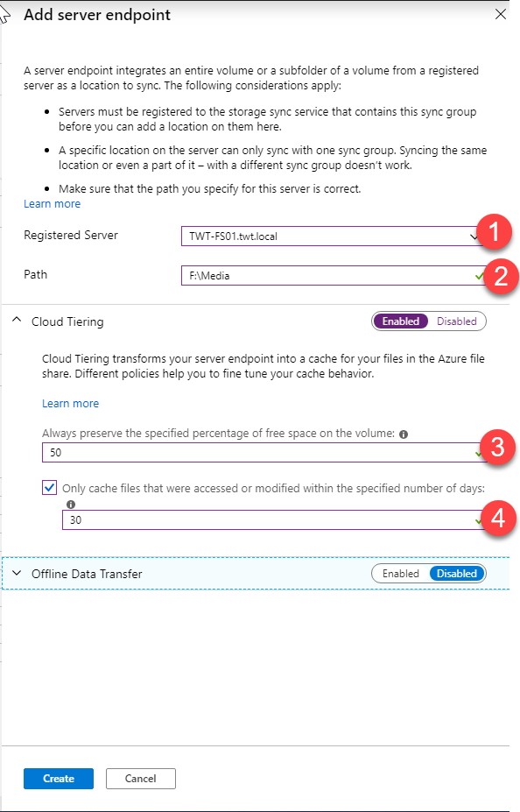
Task: Expand the Offline Data Transfer section
Action: tap(17, 573)
